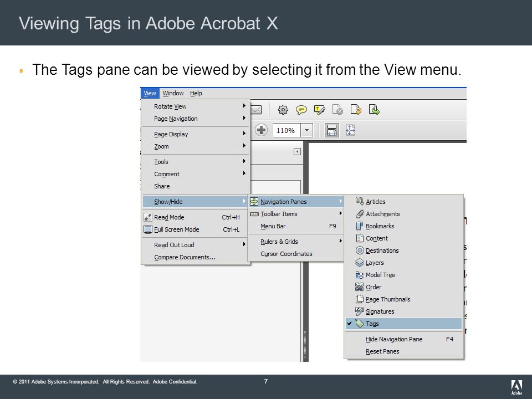Choose Hide Navigation Pane item
This screenshot has height=399, width=532.
click(404, 339)
